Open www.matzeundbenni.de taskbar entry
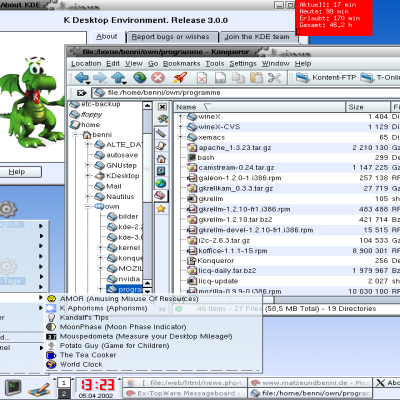The width and height of the screenshot is (400, 400). click(309, 383)
